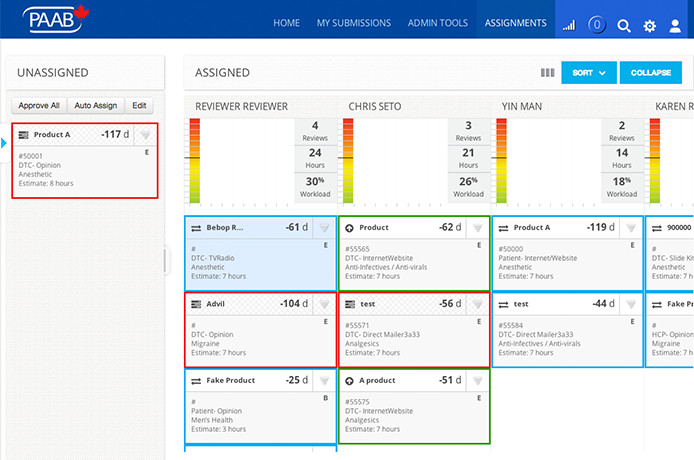Click the list icon on Advil card
Viewport: 694px width, 460px height.
pyautogui.click(x=195, y=304)
